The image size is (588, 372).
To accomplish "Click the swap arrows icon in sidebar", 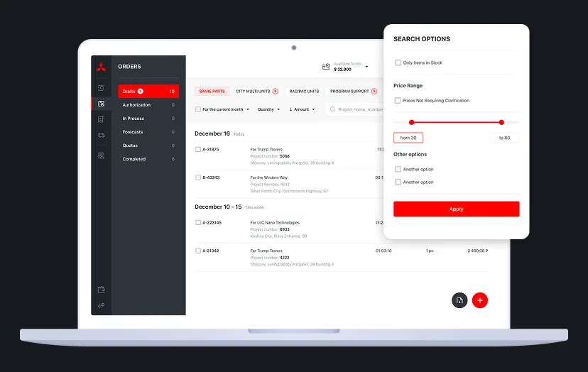I will pyautogui.click(x=101, y=305).
